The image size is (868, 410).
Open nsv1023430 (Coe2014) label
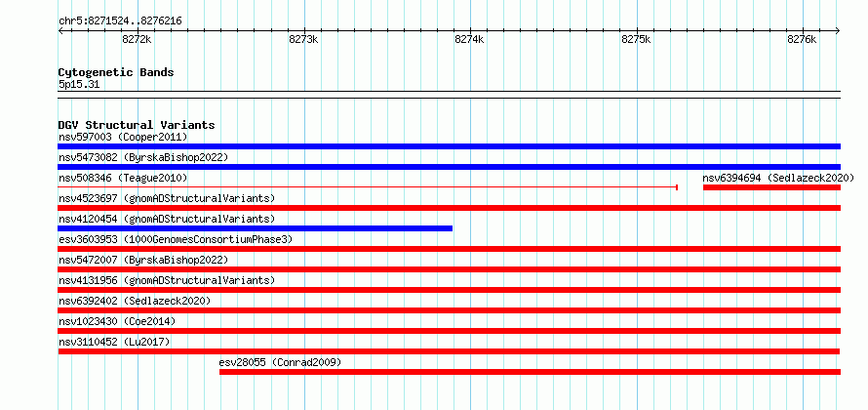(x=117, y=321)
